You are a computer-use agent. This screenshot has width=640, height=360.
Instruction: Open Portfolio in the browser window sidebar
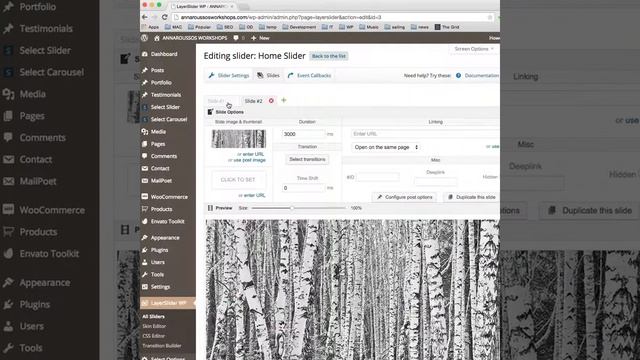click(161, 82)
